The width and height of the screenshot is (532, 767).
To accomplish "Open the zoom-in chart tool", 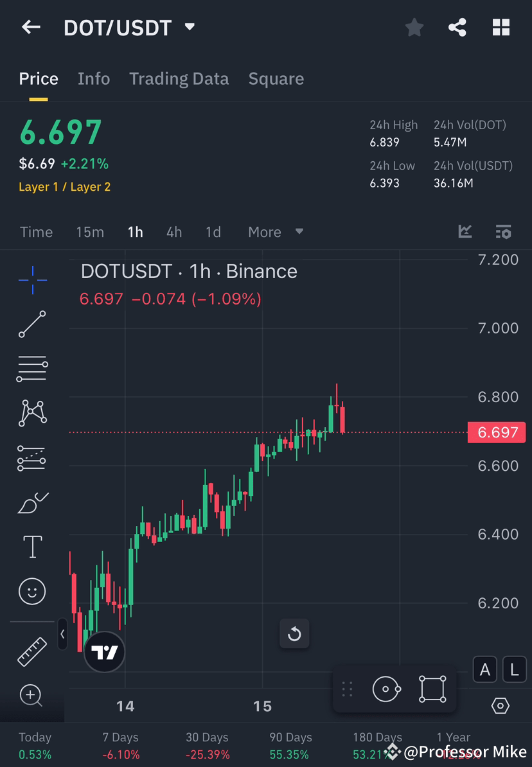I will coord(32,696).
